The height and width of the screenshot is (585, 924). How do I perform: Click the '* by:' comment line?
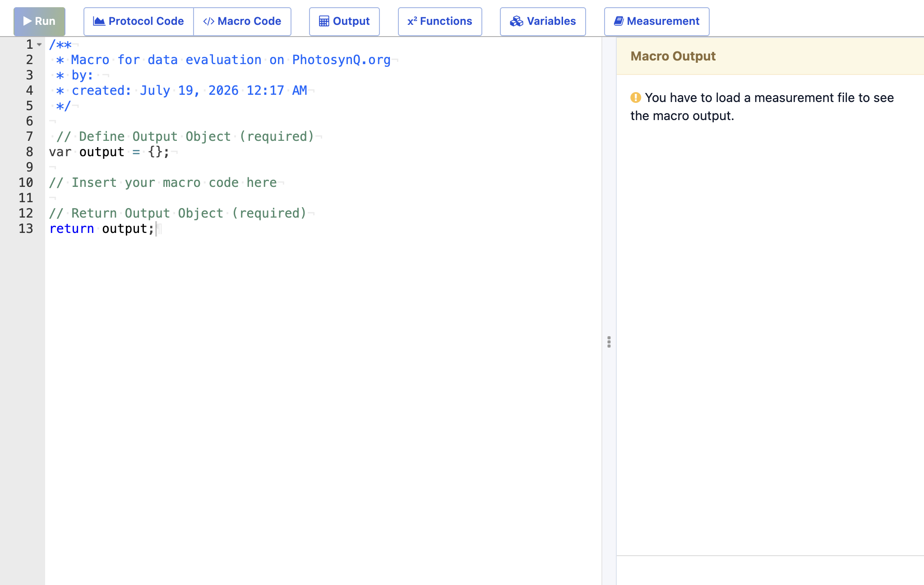pyautogui.click(x=75, y=75)
